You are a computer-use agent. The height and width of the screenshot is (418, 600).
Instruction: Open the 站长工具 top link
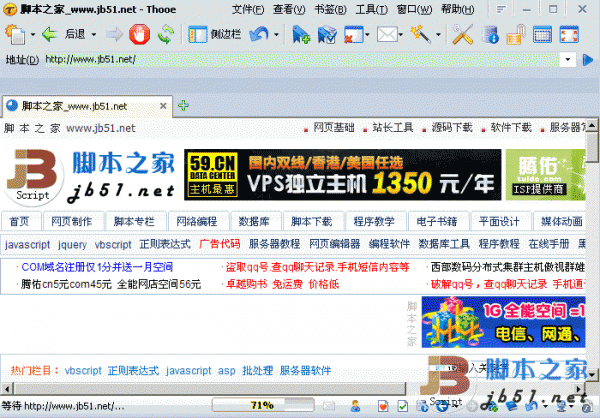393,127
